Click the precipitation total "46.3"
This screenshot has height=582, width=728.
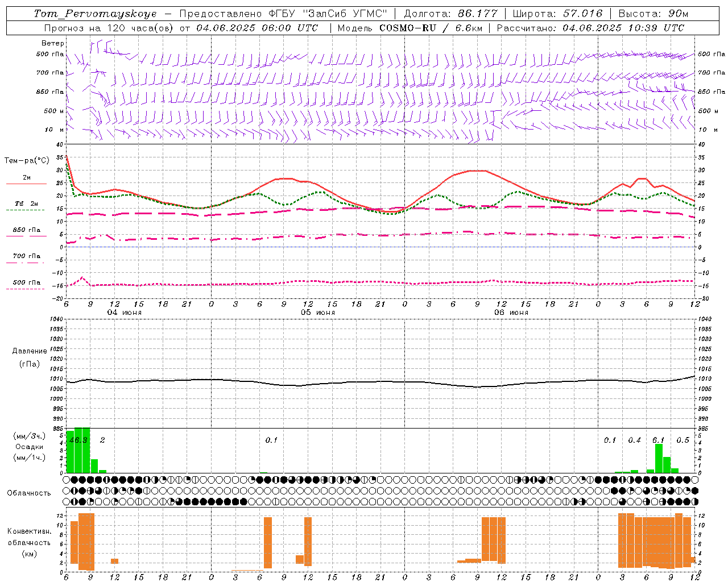[x=78, y=440]
